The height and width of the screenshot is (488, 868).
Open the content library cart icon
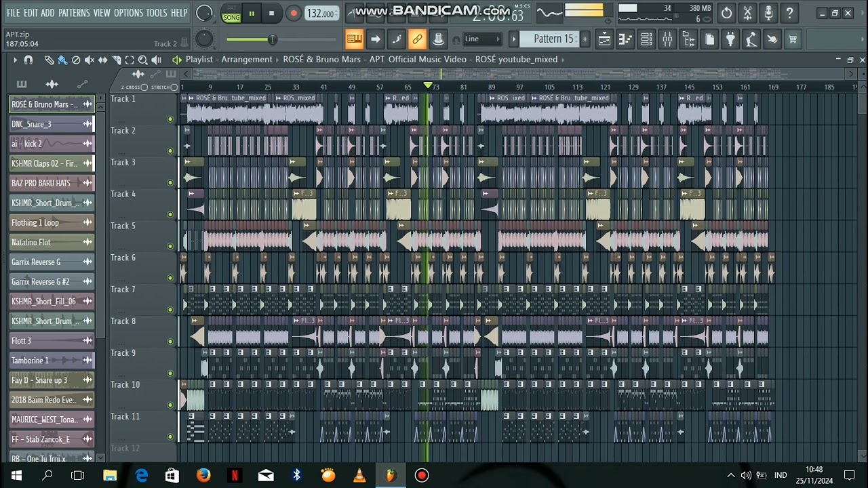pyautogui.click(x=792, y=39)
